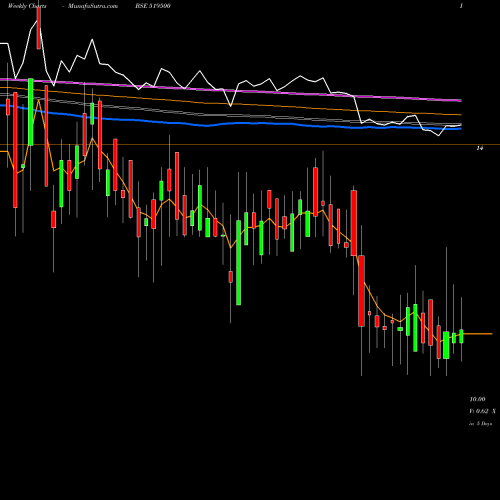Image resolution: width=500 pixels, height=500 pixels.
Task: Click the '0.62' volume readout text
Action: [482, 411]
